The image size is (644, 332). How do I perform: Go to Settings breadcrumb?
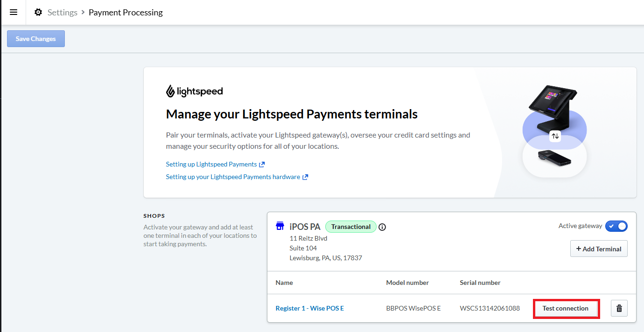click(x=63, y=12)
